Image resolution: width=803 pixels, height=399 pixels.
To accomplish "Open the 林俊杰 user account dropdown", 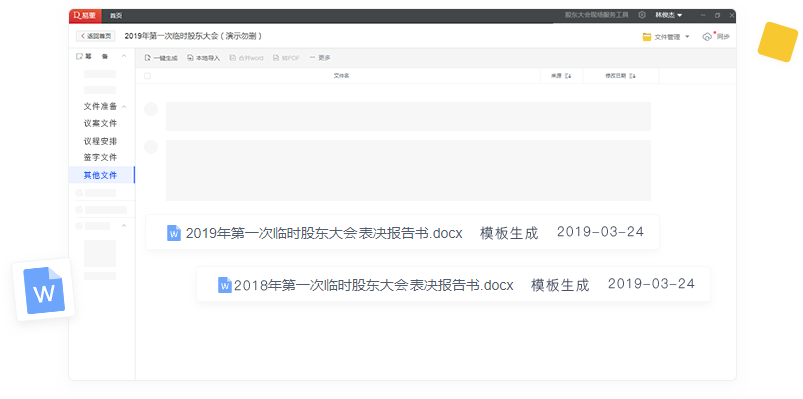I will pos(668,15).
